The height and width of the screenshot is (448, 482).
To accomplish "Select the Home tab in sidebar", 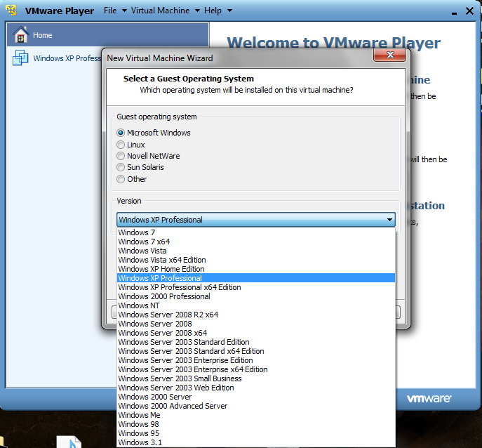I will [x=107, y=34].
